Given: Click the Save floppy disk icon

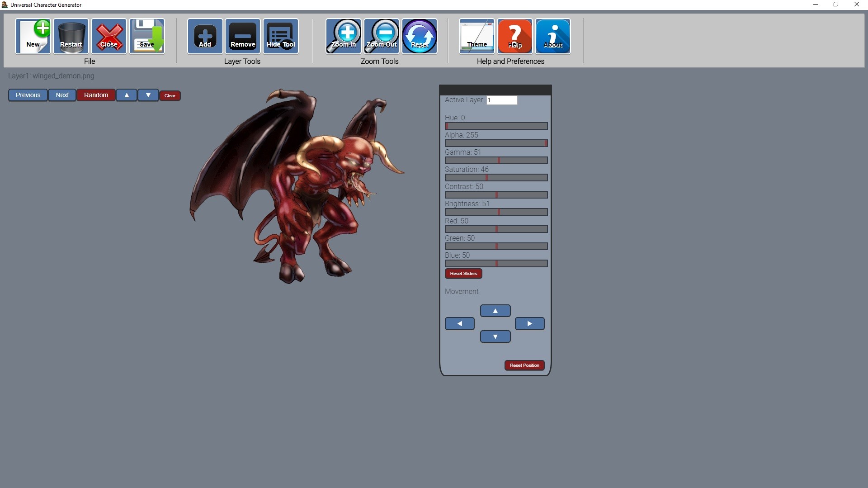Looking at the screenshot, I should [147, 36].
